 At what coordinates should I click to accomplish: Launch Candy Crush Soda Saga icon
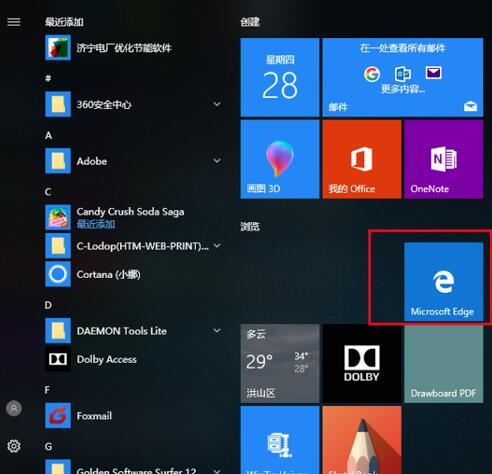58,217
